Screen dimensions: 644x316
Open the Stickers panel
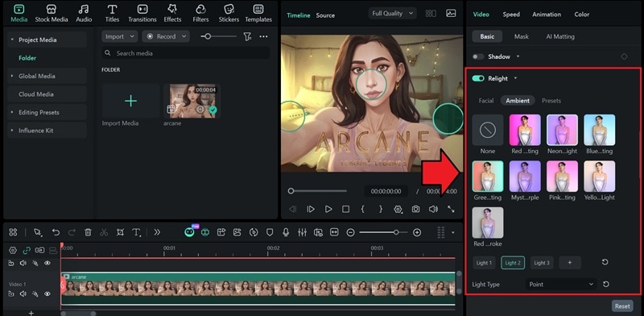229,14
